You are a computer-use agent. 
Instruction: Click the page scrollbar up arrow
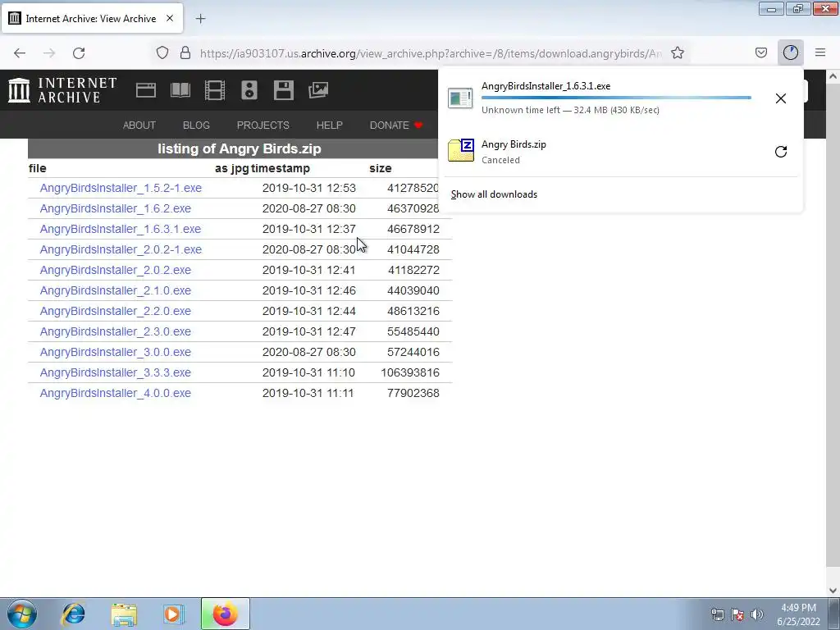tap(833, 76)
